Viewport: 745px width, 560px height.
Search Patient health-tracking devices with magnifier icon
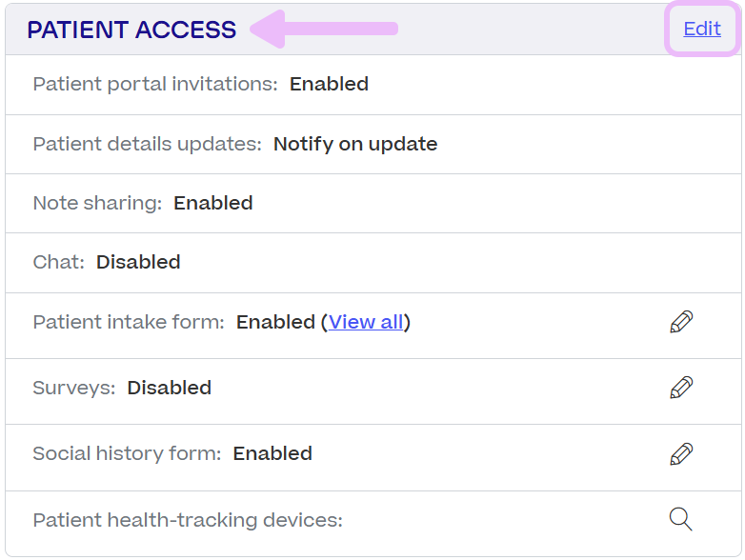point(680,519)
